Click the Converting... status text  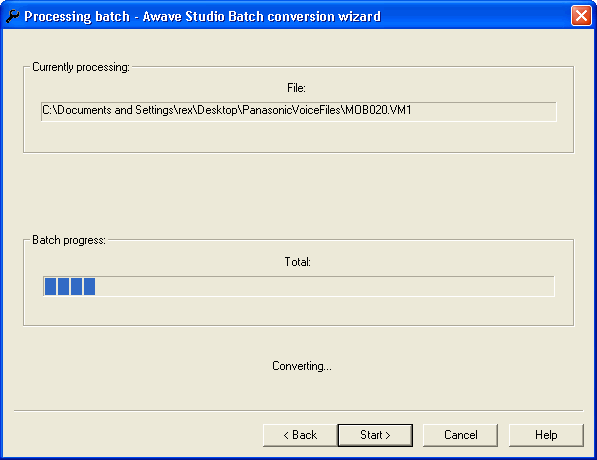coord(302,366)
